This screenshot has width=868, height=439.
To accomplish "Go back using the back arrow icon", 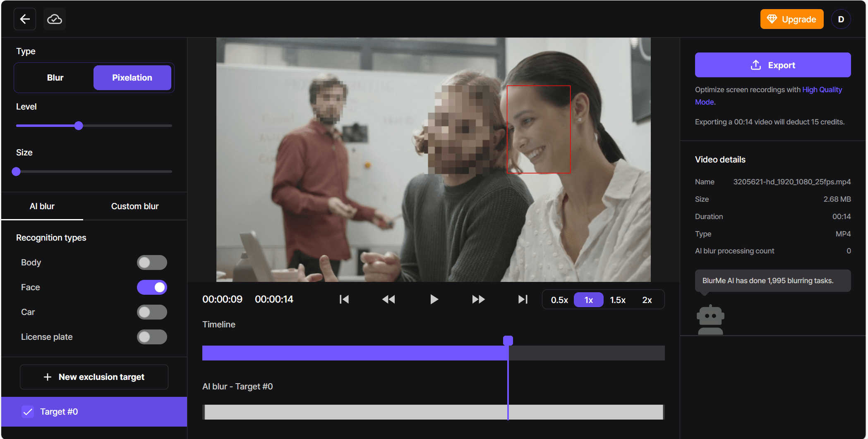I will [24, 19].
